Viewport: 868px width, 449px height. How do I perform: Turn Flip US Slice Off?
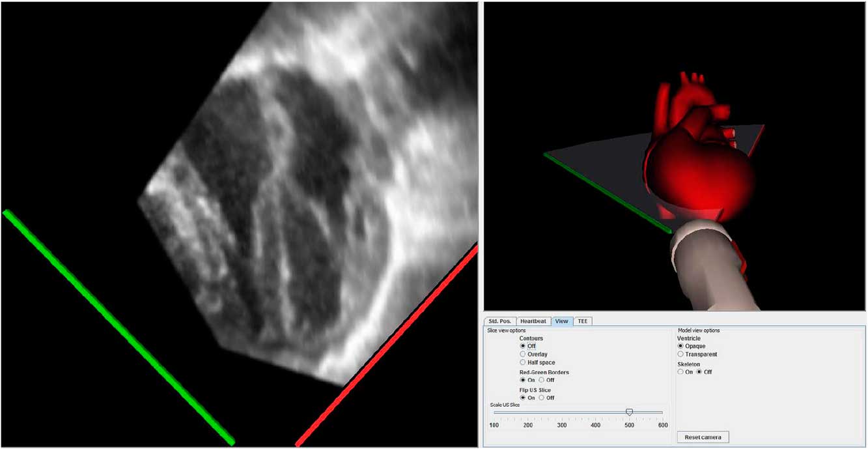click(542, 397)
